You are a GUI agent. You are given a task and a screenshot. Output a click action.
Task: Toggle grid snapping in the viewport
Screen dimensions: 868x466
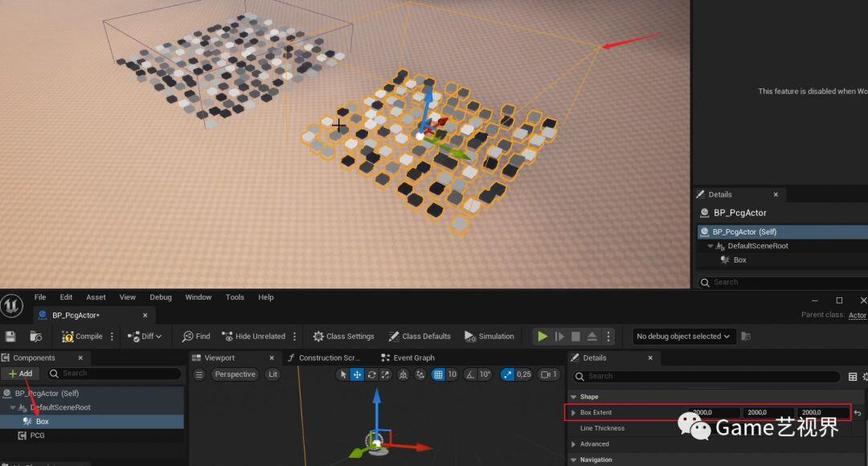(438, 374)
